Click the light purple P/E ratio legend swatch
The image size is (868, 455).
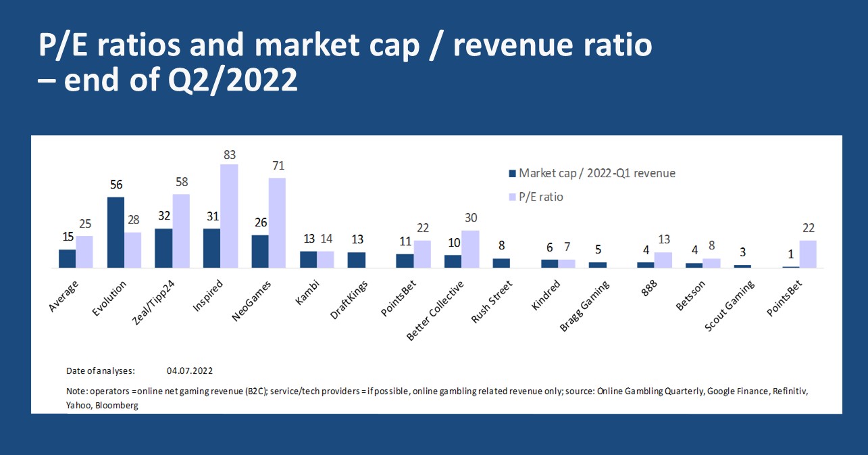pos(511,197)
